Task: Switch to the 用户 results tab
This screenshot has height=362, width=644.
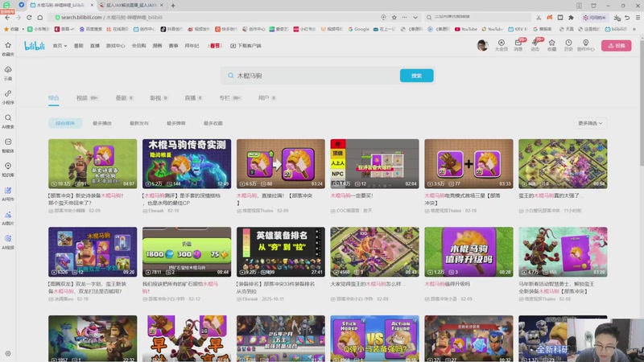Action: pos(266,98)
